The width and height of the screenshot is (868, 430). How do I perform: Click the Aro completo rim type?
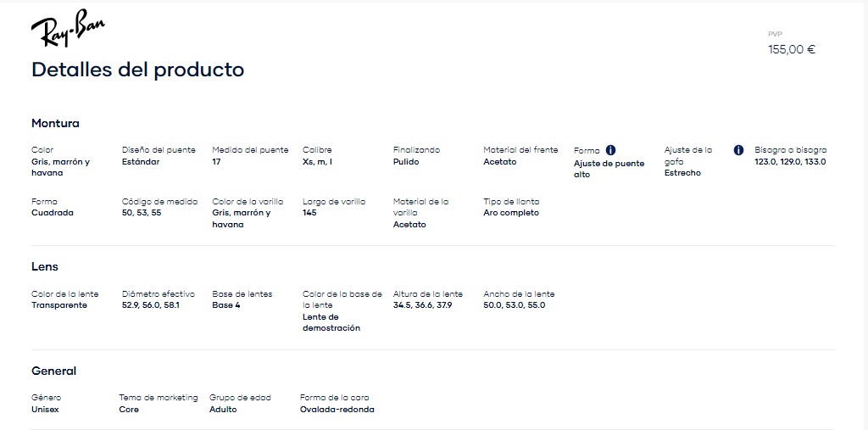coord(511,213)
